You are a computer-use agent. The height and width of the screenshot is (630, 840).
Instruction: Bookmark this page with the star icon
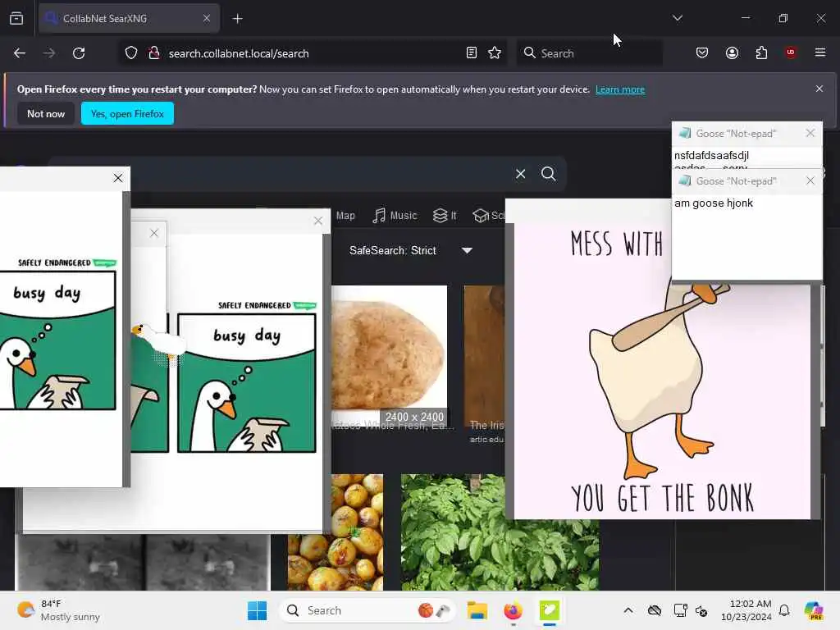click(495, 52)
